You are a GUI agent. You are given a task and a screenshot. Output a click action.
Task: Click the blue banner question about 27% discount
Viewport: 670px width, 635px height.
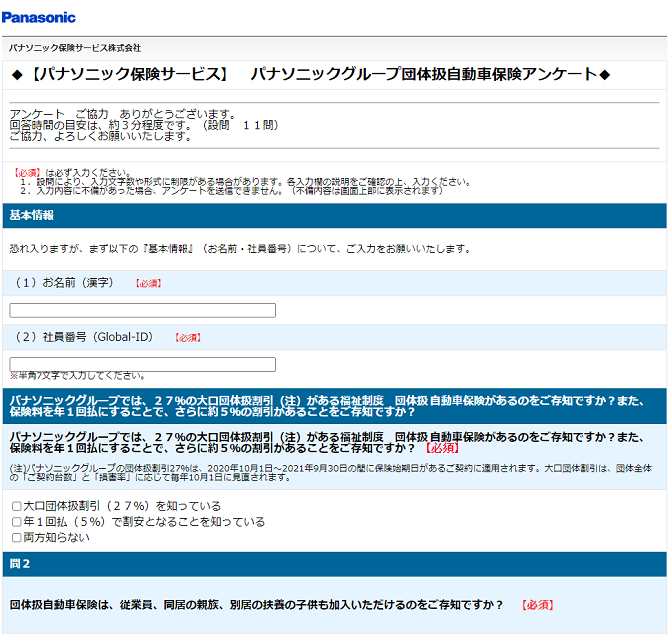335,406
